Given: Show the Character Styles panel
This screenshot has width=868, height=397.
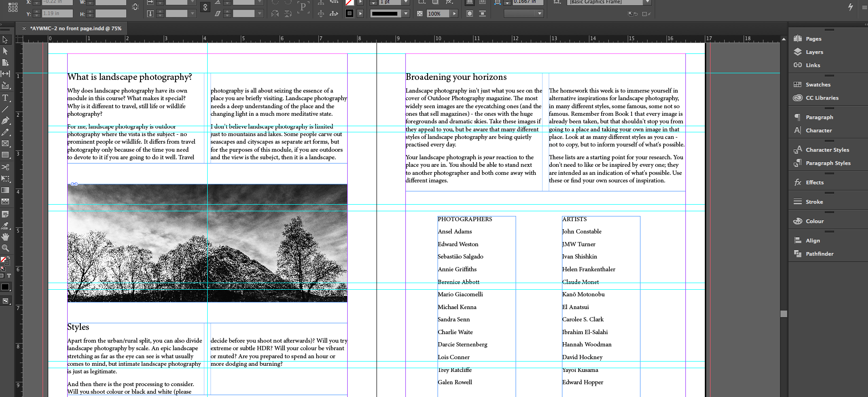Looking at the screenshot, I should point(827,150).
